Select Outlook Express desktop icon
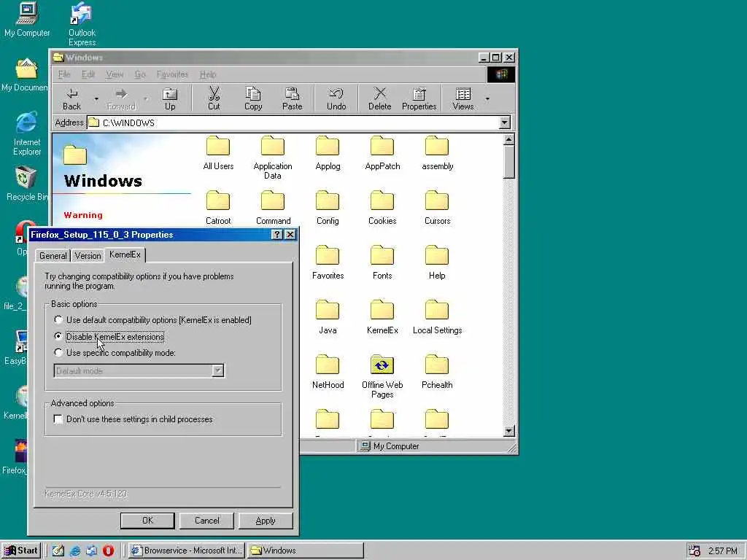Viewport: 747px width, 560px height. click(82, 24)
